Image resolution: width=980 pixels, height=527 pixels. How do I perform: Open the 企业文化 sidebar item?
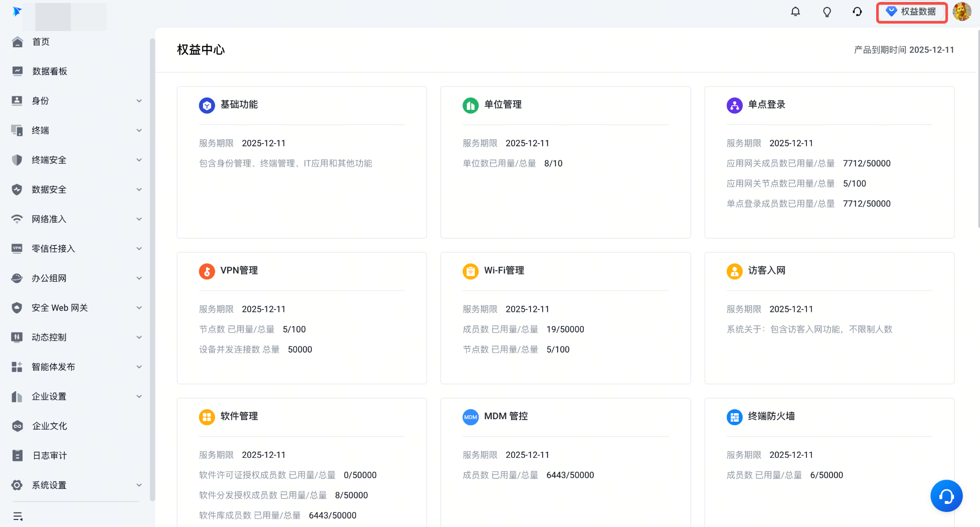[49, 426]
